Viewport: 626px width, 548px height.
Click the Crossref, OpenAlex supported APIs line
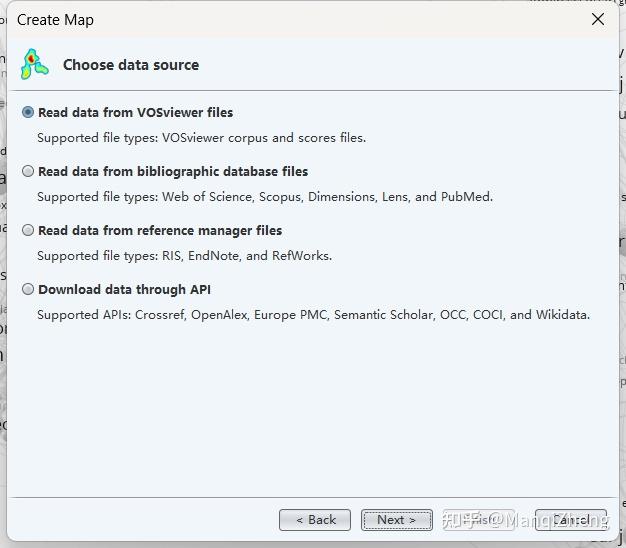point(313,315)
